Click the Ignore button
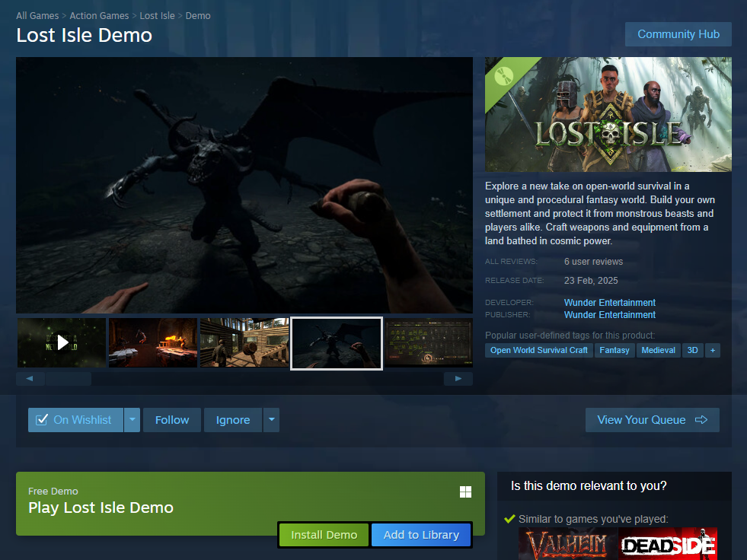The width and height of the screenshot is (747, 560). click(x=233, y=420)
